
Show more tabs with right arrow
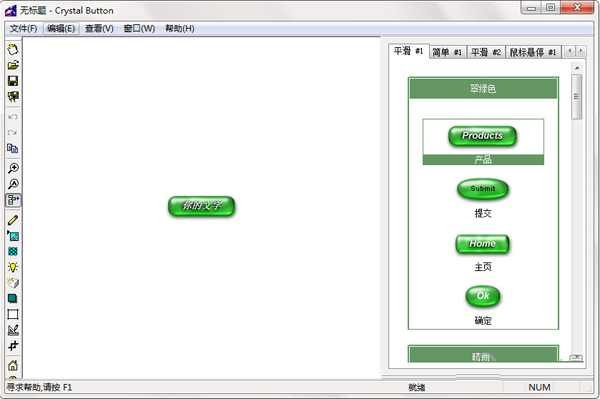[x=581, y=51]
